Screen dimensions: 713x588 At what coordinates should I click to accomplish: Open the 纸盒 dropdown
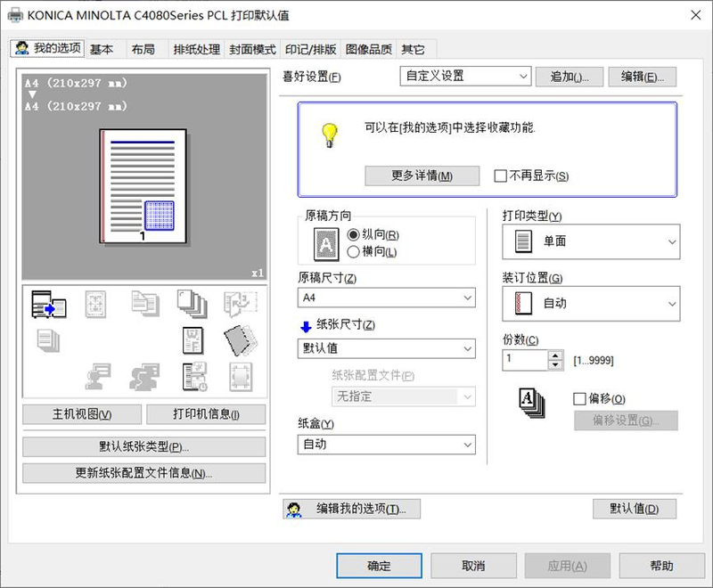[x=387, y=445]
